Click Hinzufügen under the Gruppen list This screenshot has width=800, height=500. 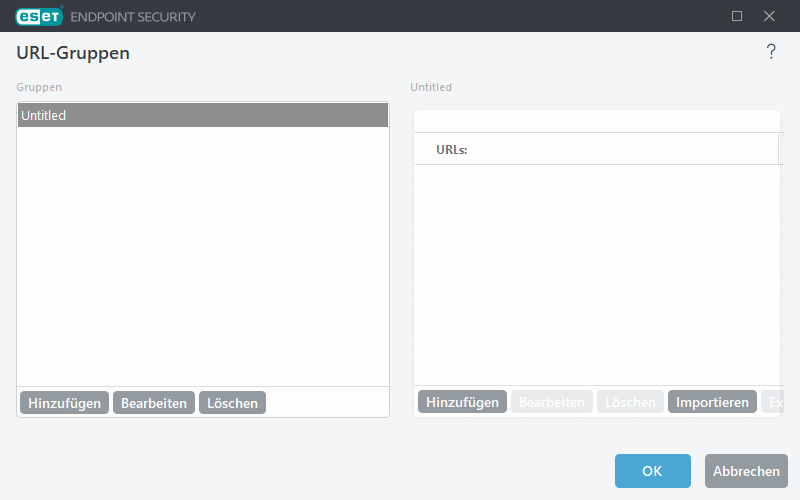coord(64,403)
